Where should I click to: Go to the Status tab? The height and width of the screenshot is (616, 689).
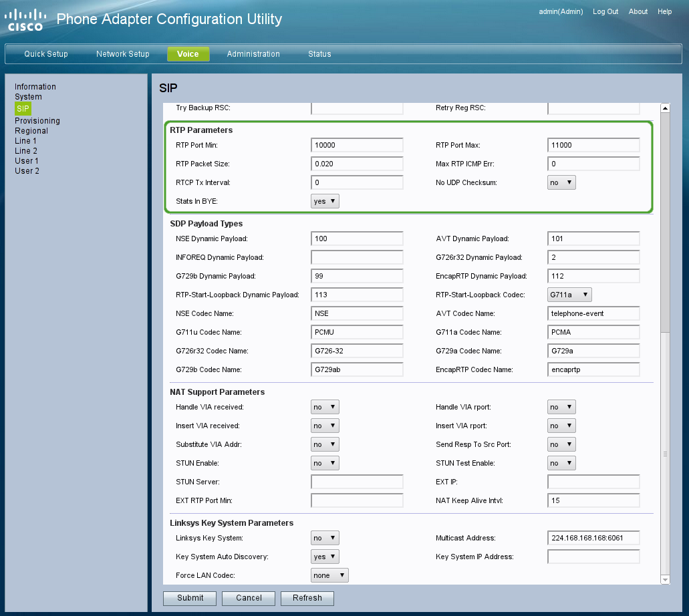pyautogui.click(x=319, y=54)
